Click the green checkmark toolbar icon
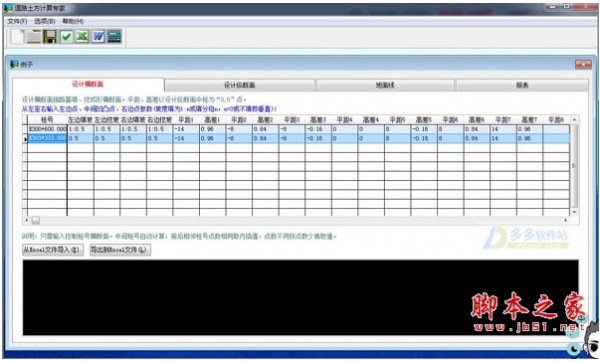This screenshot has height=361, width=600. coord(67,37)
